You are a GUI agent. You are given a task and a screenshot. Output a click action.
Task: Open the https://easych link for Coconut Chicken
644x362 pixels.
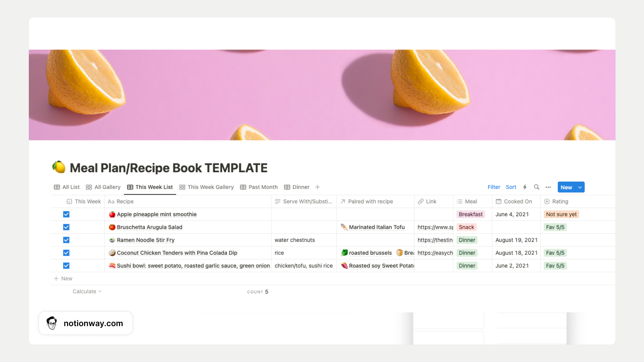click(x=435, y=253)
